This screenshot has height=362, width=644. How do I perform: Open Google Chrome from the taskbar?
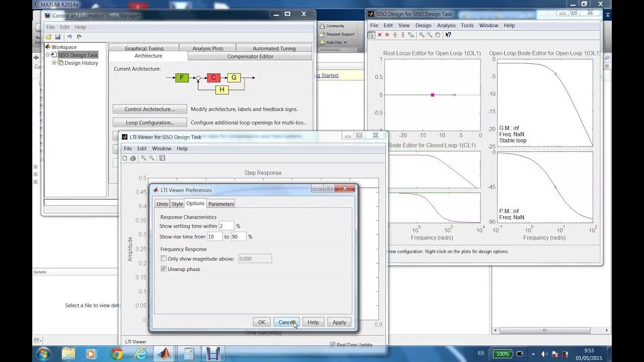pyautogui.click(x=117, y=354)
